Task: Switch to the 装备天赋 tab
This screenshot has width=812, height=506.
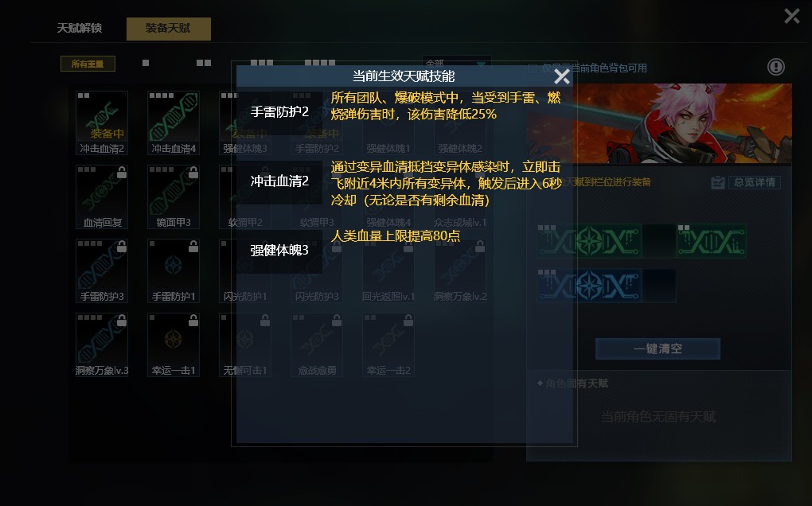Action: coord(168,29)
